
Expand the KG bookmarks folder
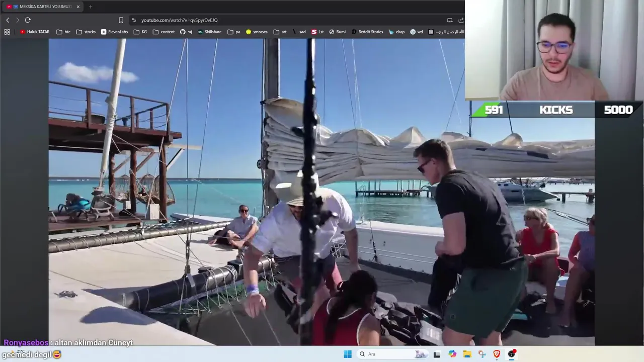141,32
